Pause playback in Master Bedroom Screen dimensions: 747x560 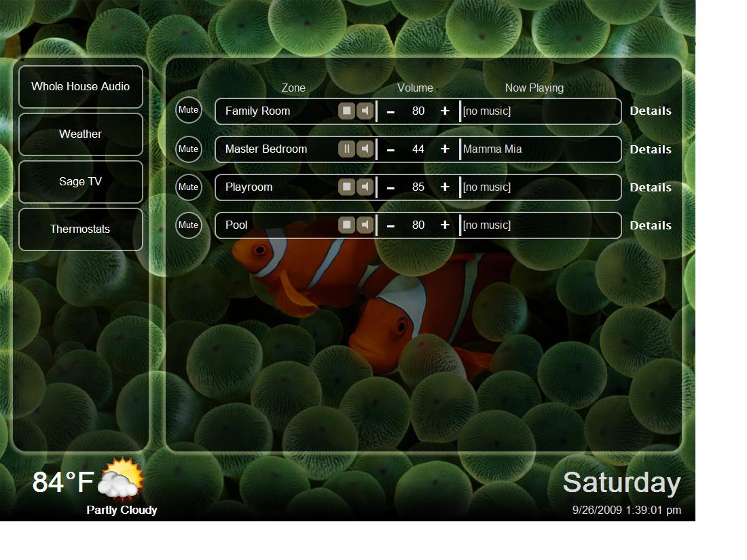tap(347, 149)
